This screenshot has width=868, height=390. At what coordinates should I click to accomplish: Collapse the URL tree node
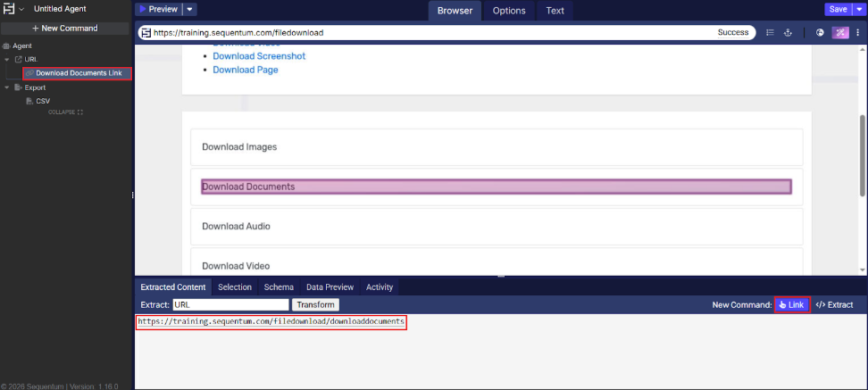[x=7, y=60]
